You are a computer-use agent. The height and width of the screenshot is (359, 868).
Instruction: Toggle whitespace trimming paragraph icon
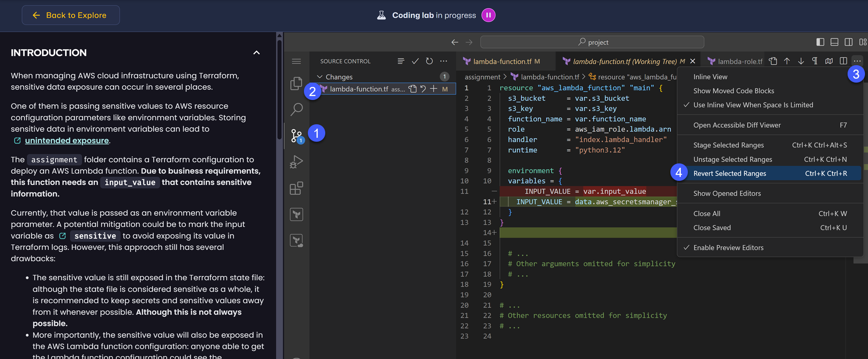tap(815, 61)
